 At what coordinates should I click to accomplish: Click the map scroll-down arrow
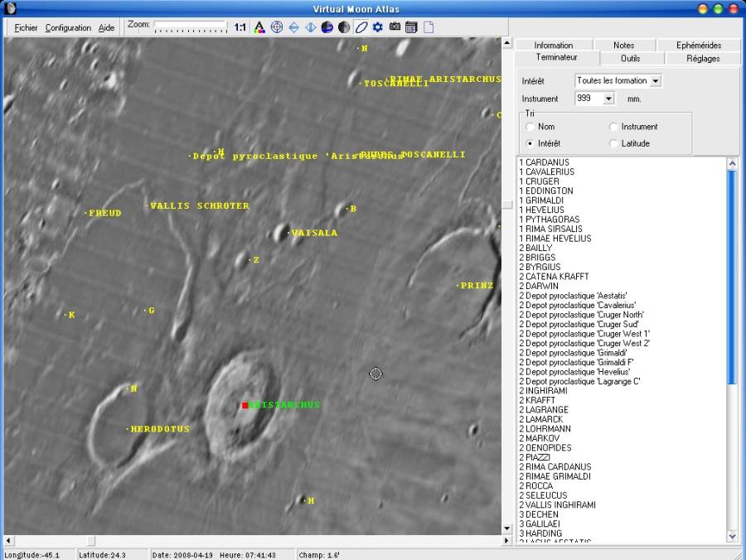tap(506, 529)
